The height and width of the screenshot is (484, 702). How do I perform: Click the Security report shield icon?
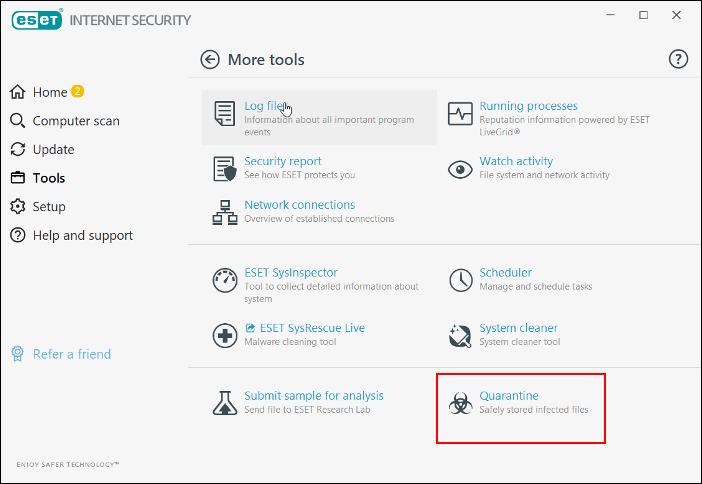click(224, 169)
